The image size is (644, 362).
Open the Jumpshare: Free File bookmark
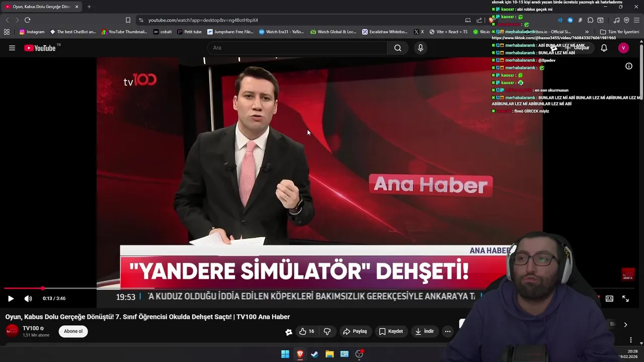pyautogui.click(x=230, y=32)
